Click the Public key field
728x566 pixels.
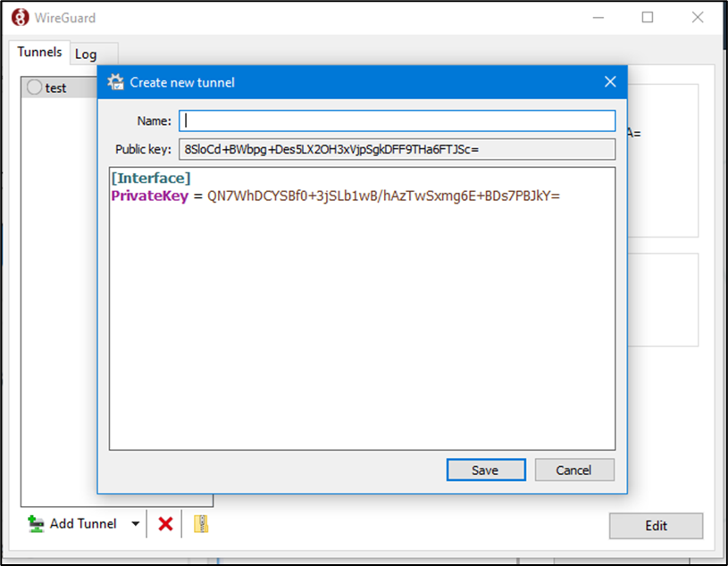[397, 149]
